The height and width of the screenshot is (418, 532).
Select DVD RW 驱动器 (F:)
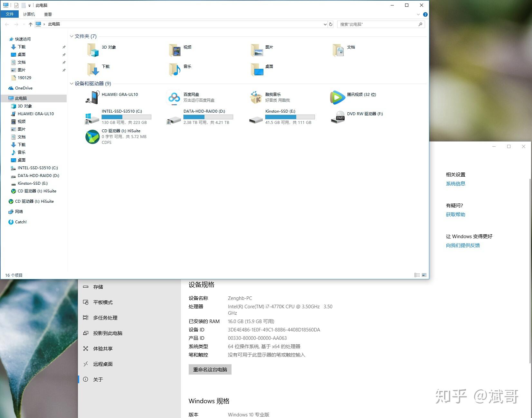357,117
